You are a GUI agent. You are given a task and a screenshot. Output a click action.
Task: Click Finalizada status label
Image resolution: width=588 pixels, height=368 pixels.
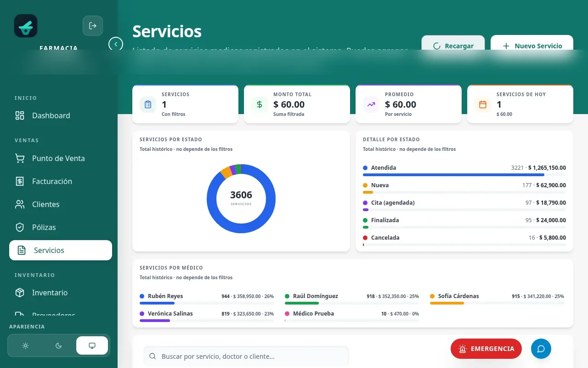pos(385,220)
